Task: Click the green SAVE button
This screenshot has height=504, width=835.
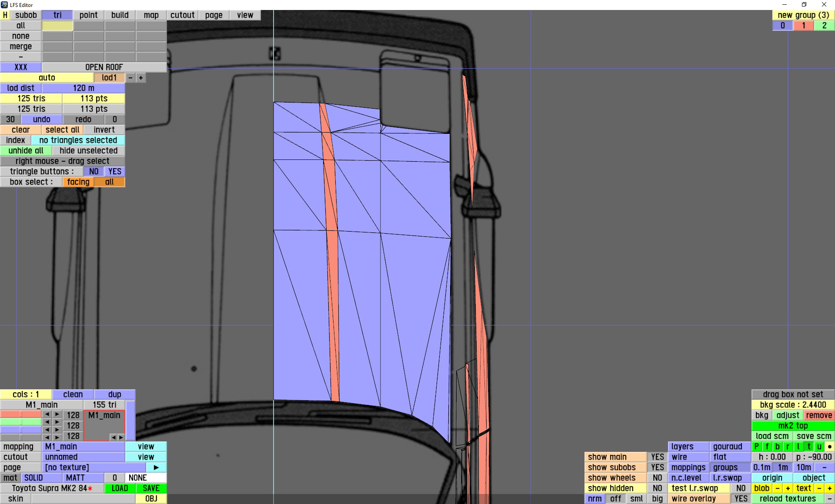Action: tap(151, 488)
